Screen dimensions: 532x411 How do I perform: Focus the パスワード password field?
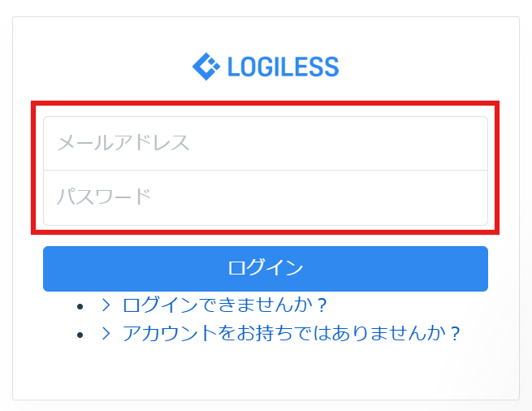coord(265,197)
